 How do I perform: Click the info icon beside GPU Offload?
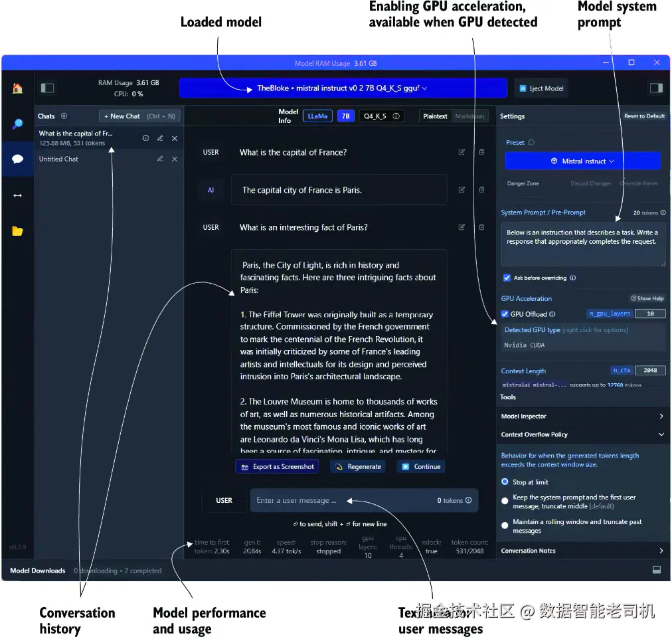552,314
